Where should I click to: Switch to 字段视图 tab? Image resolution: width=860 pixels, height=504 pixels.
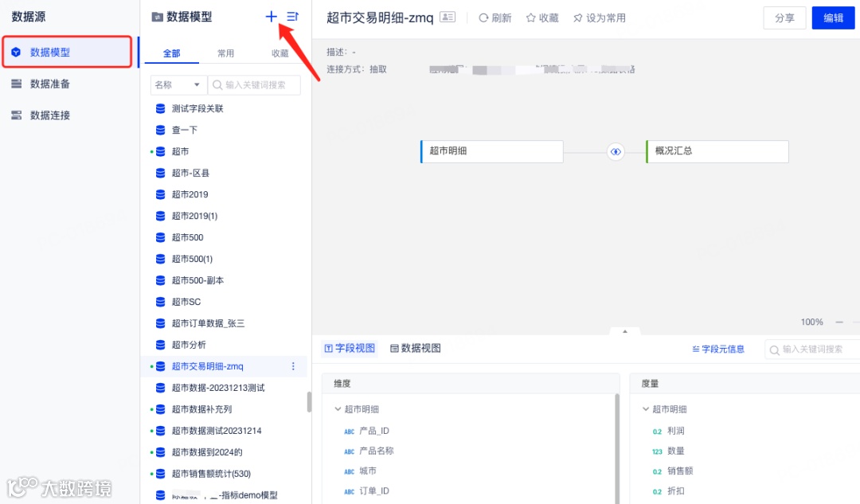pyautogui.click(x=350, y=348)
